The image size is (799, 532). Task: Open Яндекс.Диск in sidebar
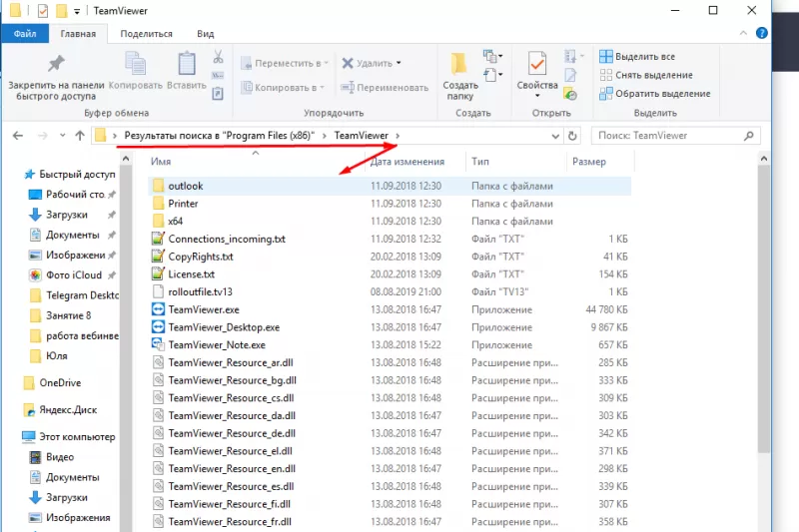[60, 410]
